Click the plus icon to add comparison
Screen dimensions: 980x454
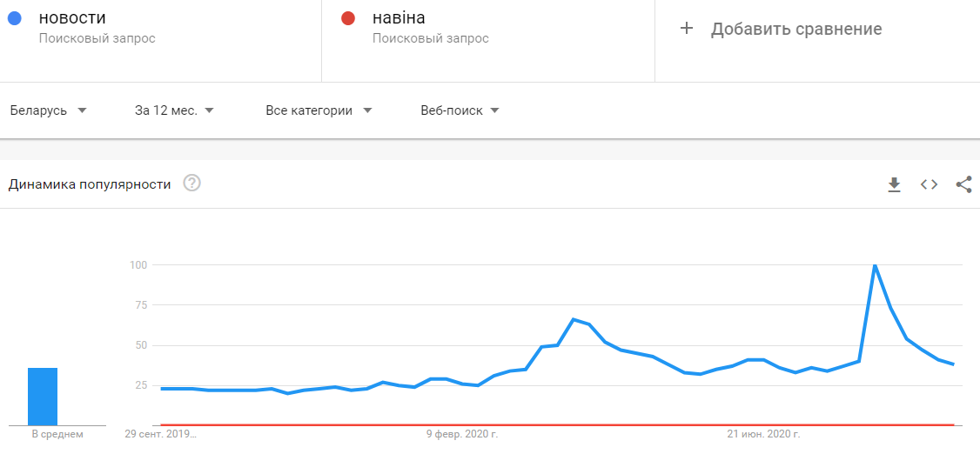point(686,29)
